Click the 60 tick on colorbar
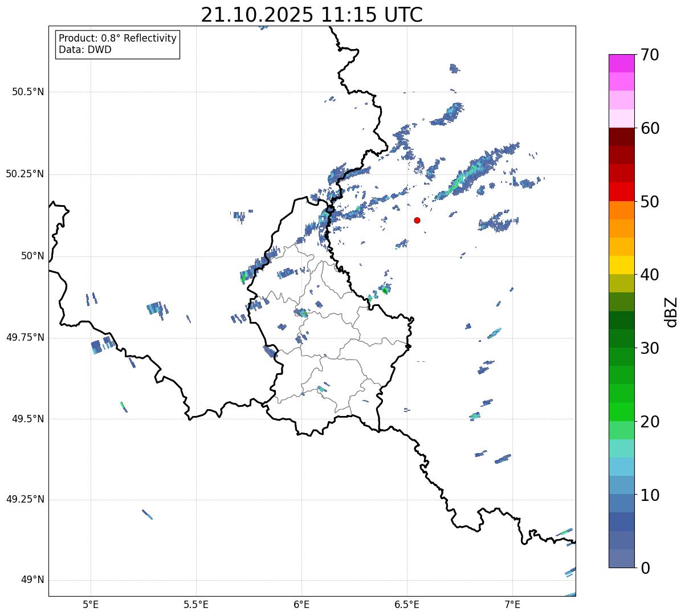This screenshot has width=685, height=616. coord(650,128)
